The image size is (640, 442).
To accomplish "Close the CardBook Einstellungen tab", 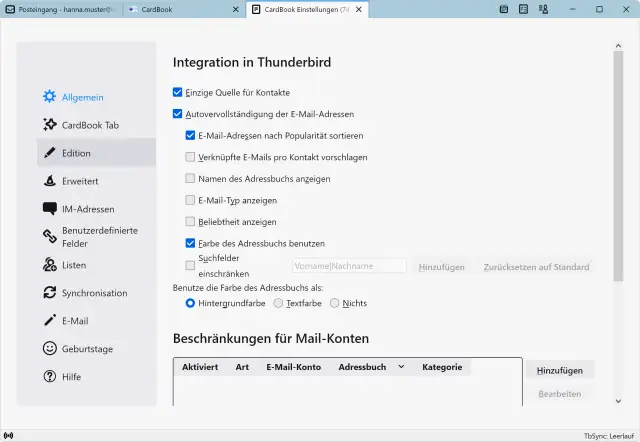I will point(359,9).
